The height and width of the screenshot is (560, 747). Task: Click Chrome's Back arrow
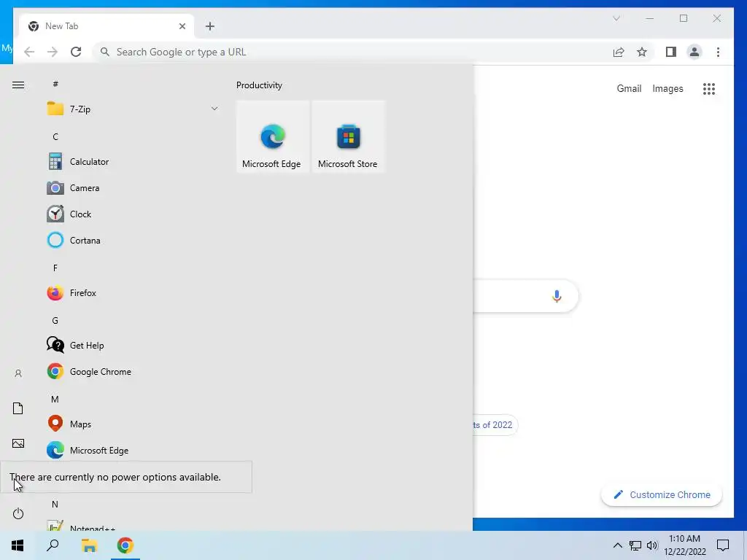29,52
